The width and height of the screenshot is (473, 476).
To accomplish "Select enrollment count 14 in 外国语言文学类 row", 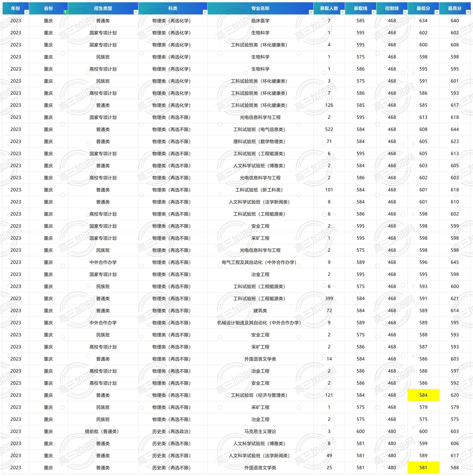I will 329,359.
